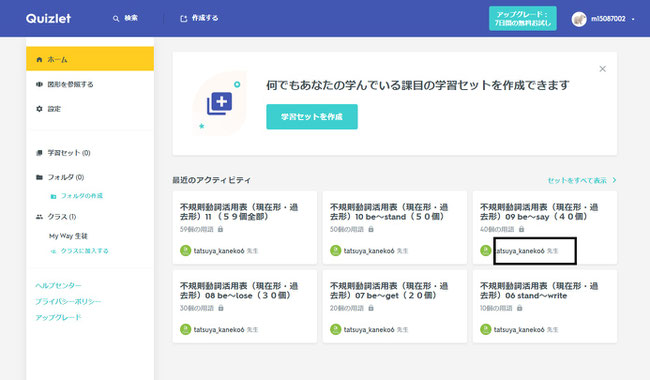Viewport: 650px width, 380px height.
Task: Click the lock icon on 30個の用語
Action: (x=221, y=308)
